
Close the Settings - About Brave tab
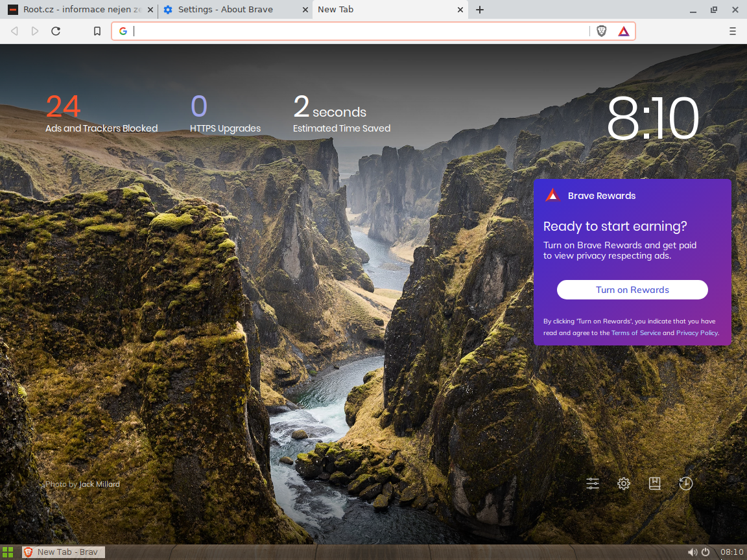click(305, 10)
